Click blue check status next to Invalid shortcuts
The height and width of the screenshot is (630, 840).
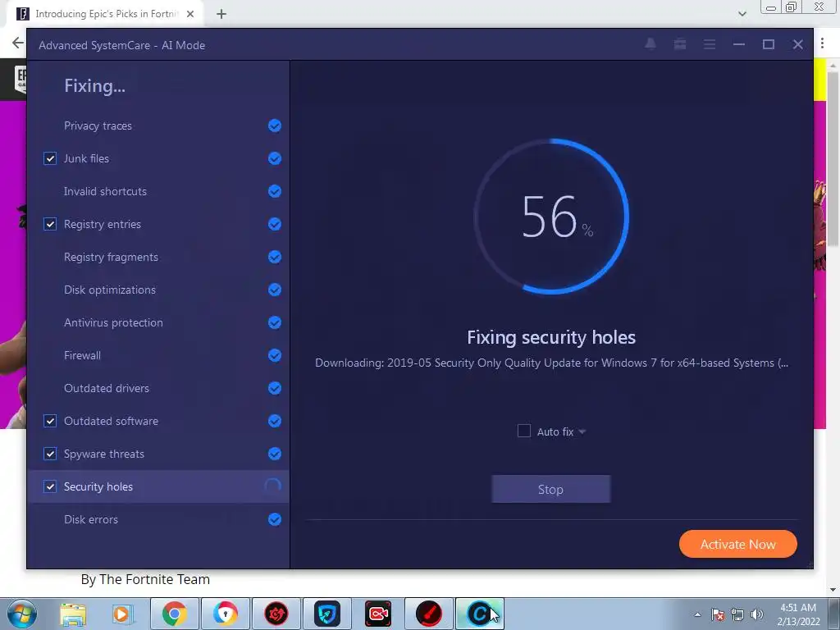pyautogui.click(x=274, y=191)
